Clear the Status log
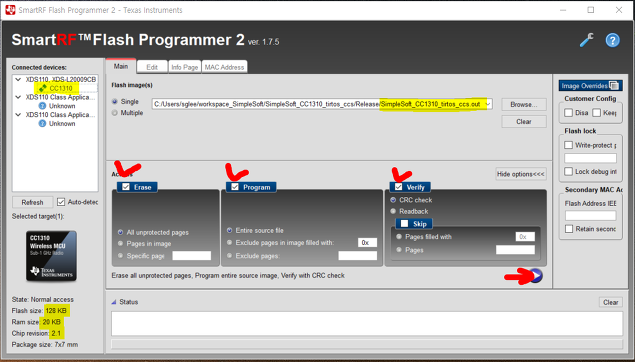The height and width of the screenshot is (362, 635). coord(610,302)
